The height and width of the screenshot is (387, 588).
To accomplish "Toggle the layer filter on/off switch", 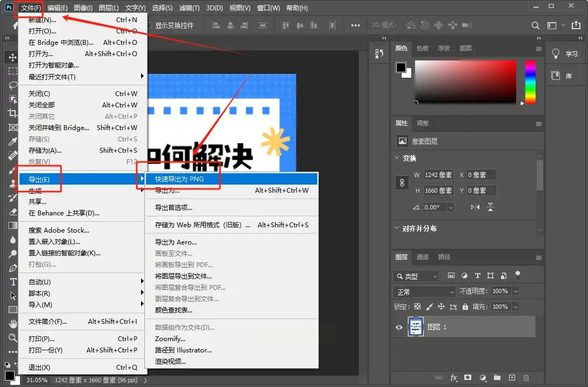I will pos(518,275).
